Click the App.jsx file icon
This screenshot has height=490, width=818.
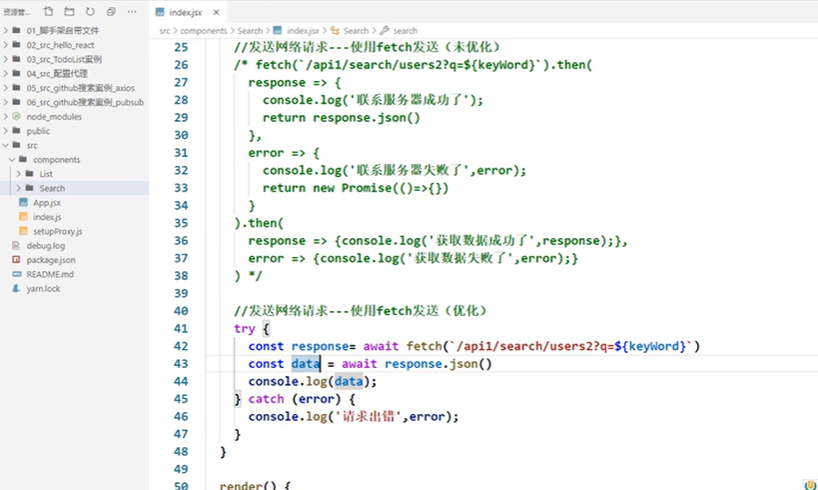(23, 202)
